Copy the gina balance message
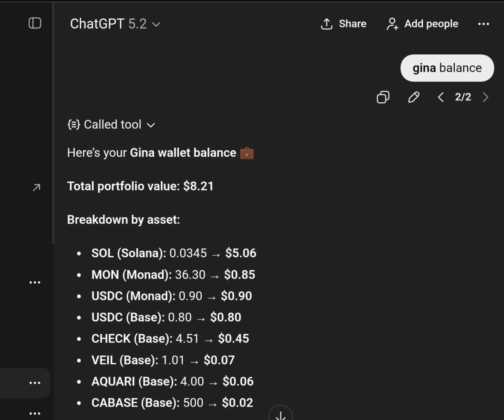Screen dimensions: 504x420 pyautogui.click(x=383, y=97)
